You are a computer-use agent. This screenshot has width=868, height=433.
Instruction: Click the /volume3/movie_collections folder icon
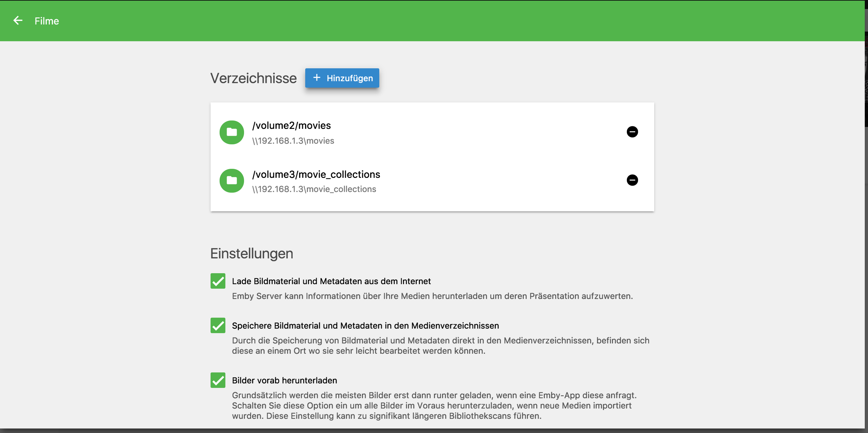click(232, 181)
